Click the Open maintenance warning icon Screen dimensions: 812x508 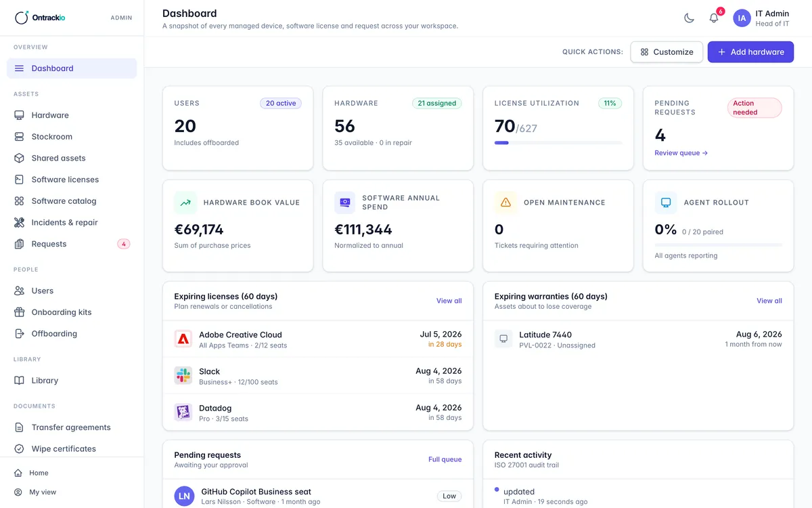(x=505, y=203)
